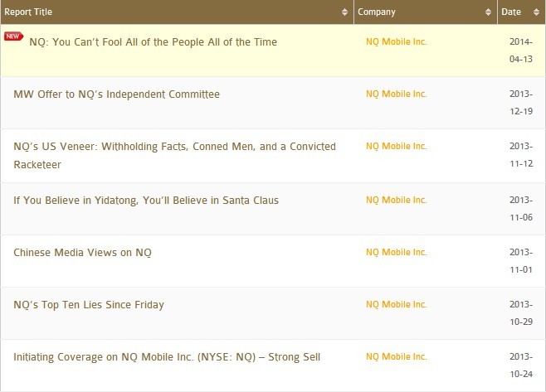
Task: Click NQ Mobile Inc. beside MW Offer report
Action: coord(396,94)
